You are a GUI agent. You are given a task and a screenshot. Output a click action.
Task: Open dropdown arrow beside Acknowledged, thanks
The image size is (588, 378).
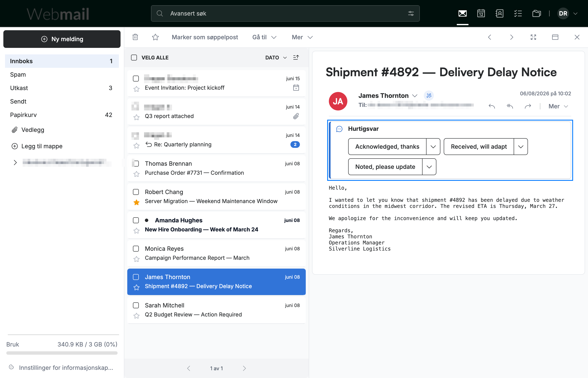point(433,147)
